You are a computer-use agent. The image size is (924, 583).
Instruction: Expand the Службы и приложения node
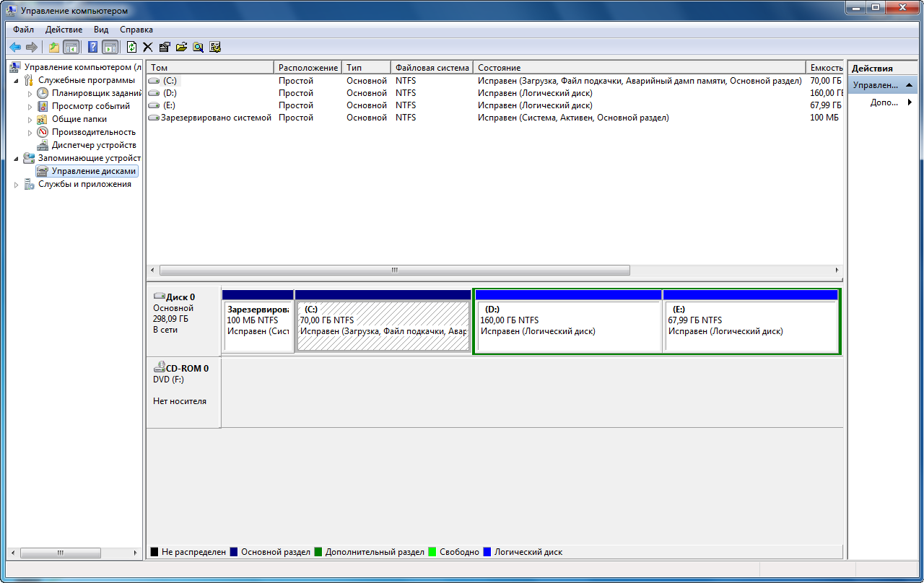17,184
